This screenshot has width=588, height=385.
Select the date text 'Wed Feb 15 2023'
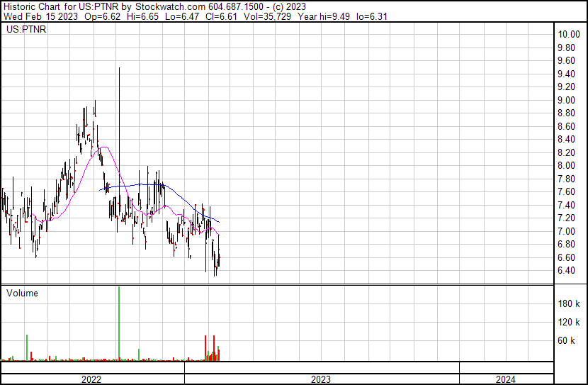pyautogui.click(x=41, y=16)
